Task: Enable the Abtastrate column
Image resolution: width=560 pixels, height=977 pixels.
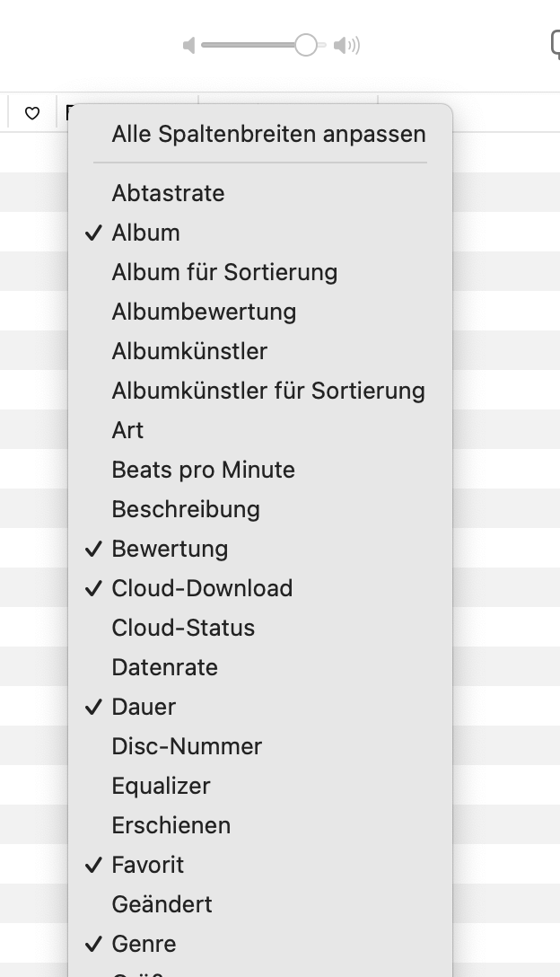Action: click(168, 193)
